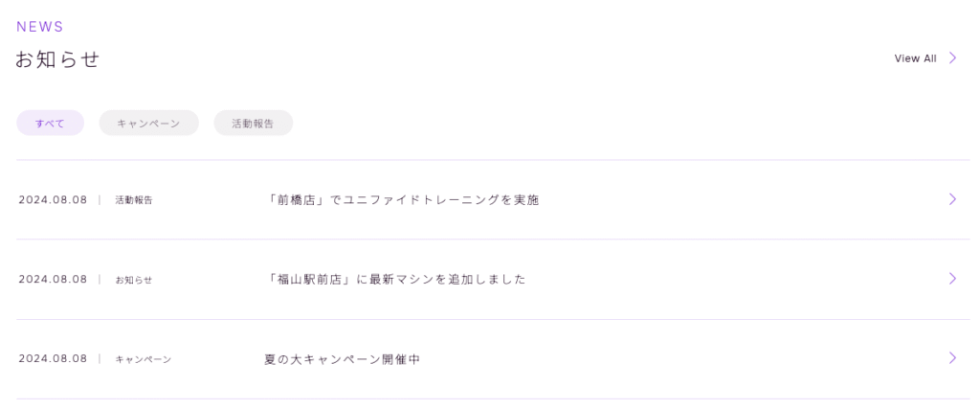
Task: Click the キャンペーン category label in third row
Action: (143, 359)
